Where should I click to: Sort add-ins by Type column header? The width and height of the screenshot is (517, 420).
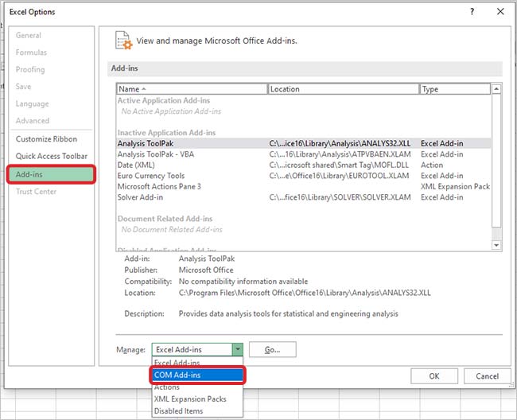pyautogui.click(x=455, y=89)
